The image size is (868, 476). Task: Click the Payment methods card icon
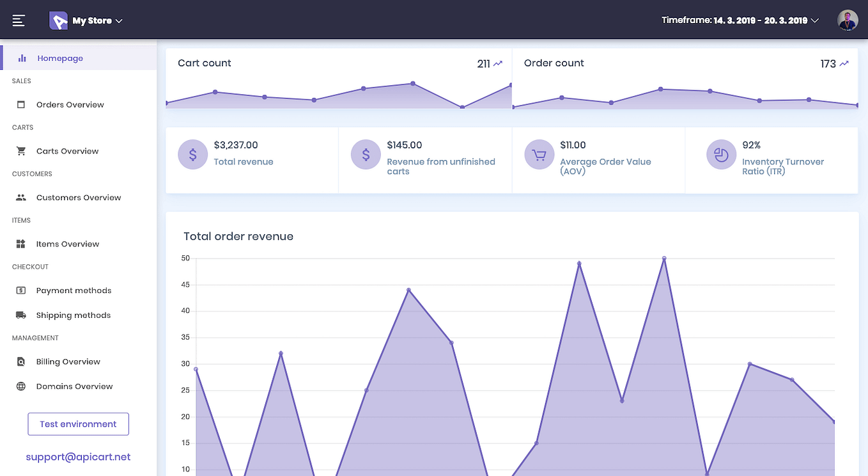click(x=21, y=290)
